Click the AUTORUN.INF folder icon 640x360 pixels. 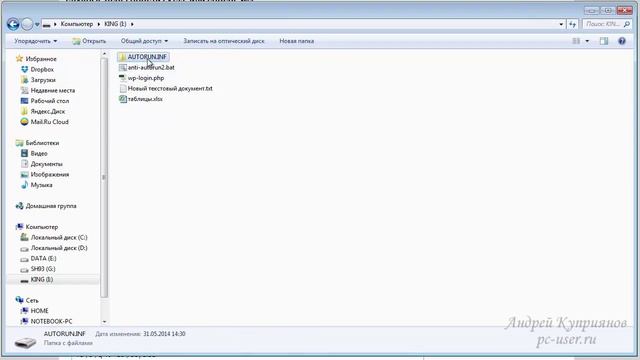122,57
